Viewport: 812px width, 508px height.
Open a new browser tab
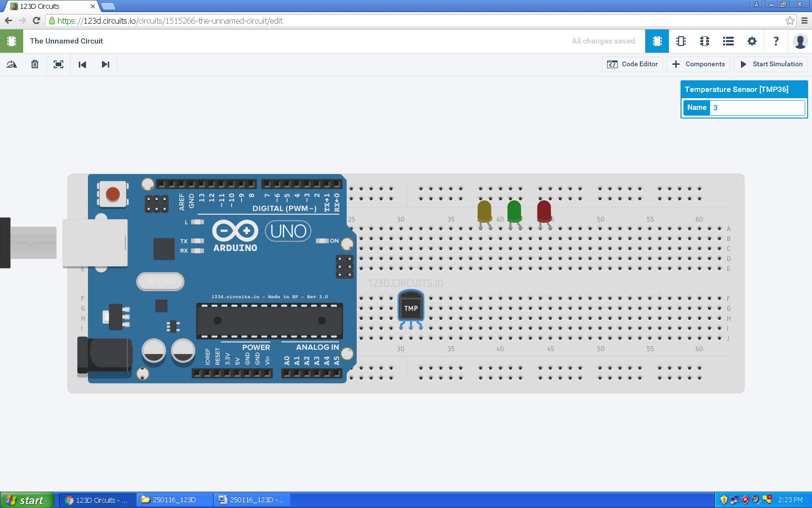(108, 6)
